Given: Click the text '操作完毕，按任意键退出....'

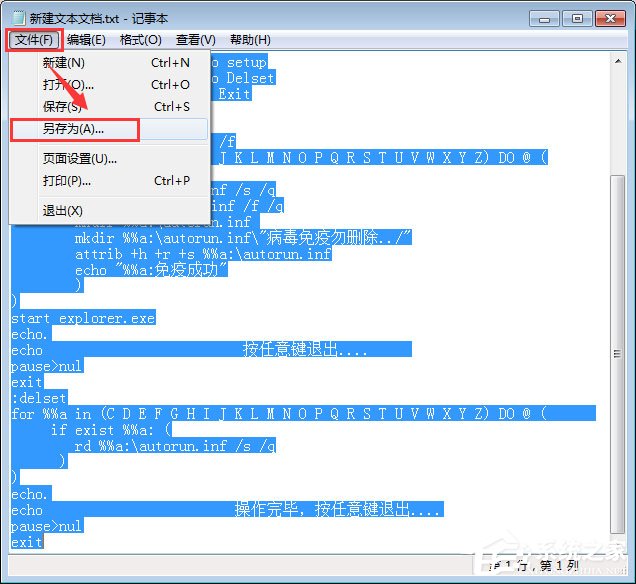Looking at the screenshot, I should point(337,509).
